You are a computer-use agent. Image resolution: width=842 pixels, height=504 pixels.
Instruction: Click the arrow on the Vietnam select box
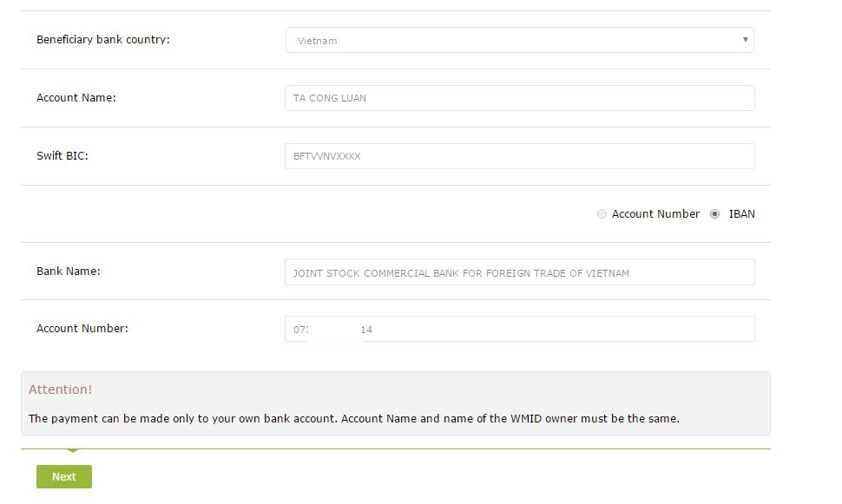[x=745, y=40]
